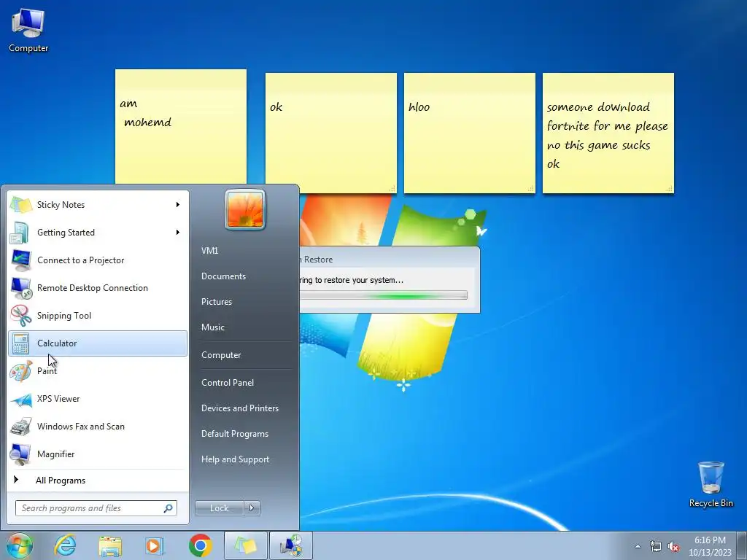Image resolution: width=747 pixels, height=560 pixels.
Task: Expand Sticky Notes jump list arrow
Action: click(x=178, y=205)
